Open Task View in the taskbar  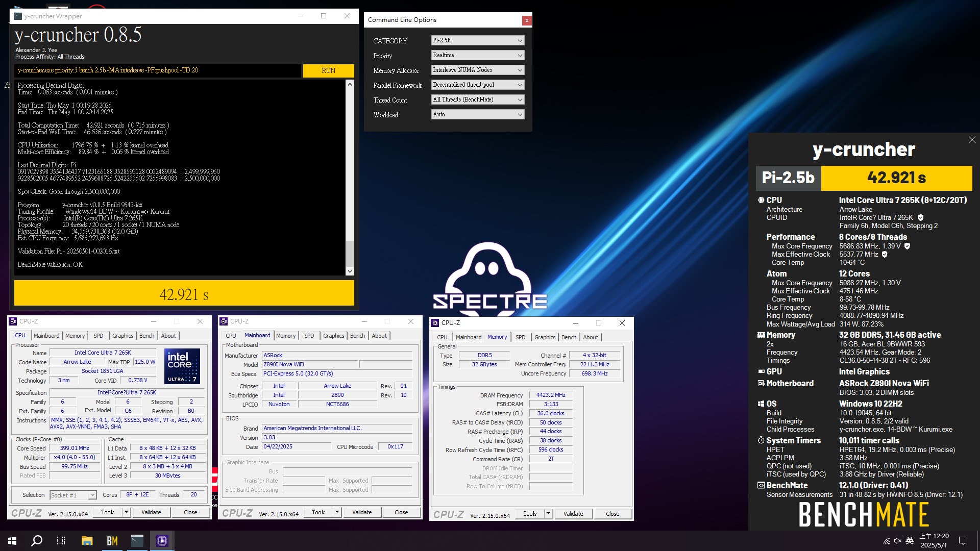click(x=61, y=541)
